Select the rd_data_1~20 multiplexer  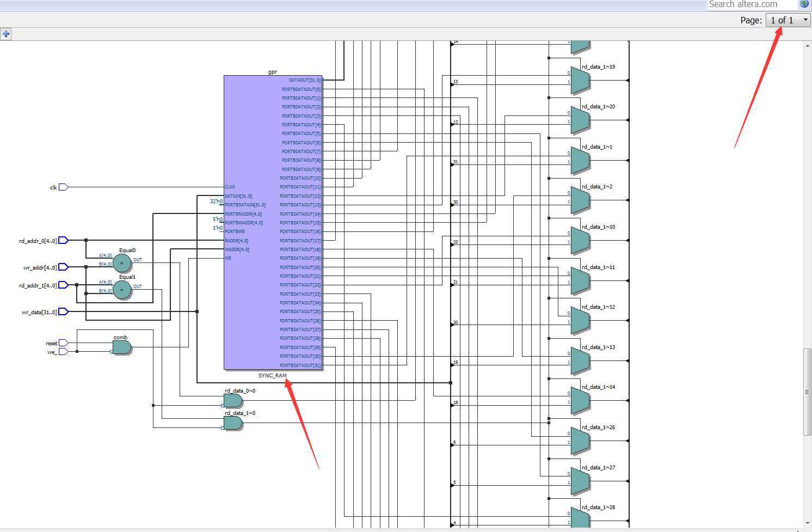click(x=580, y=120)
